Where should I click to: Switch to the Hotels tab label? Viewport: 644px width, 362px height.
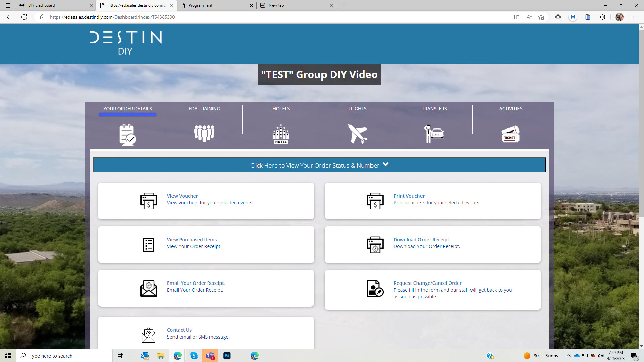[x=281, y=109]
